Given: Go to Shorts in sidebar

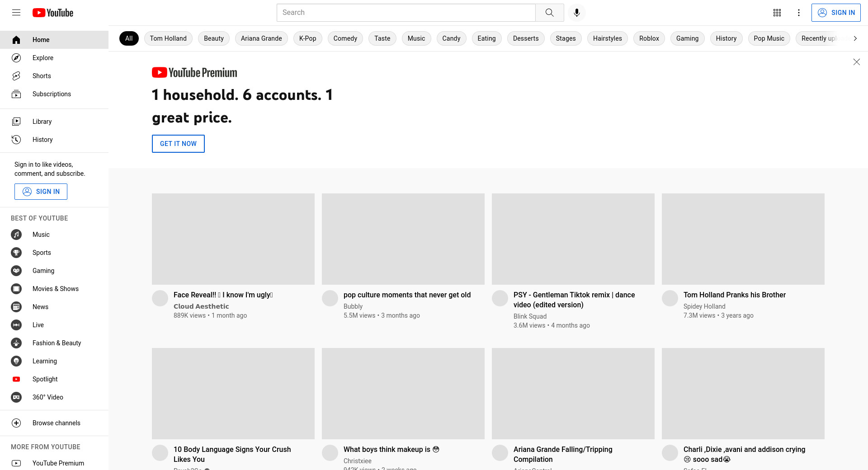Looking at the screenshot, I should (x=54, y=76).
